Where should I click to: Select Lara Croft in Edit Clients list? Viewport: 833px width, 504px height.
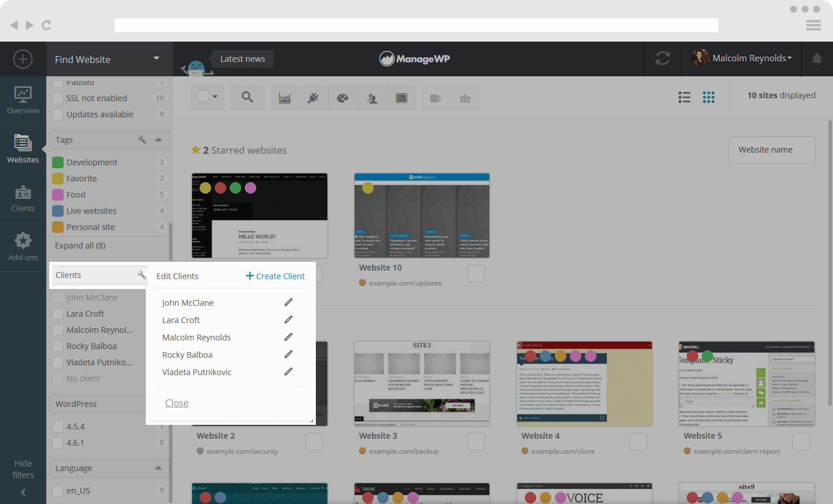point(181,320)
